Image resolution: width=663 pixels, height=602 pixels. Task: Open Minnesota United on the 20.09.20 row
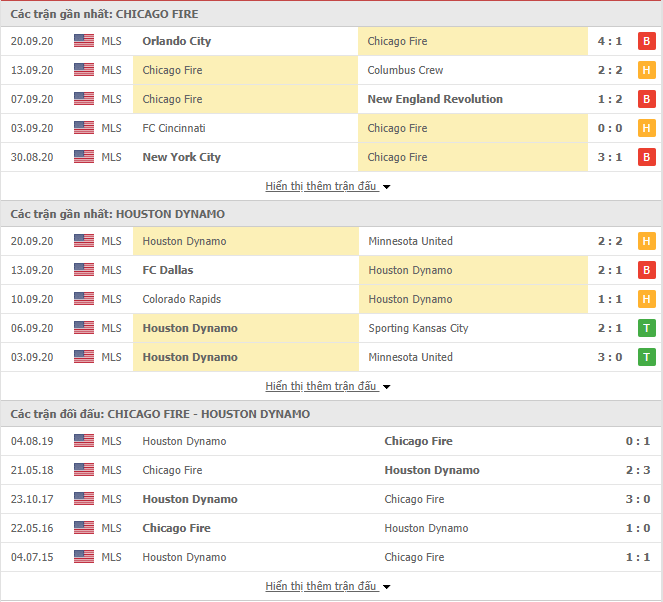click(x=410, y=241)
